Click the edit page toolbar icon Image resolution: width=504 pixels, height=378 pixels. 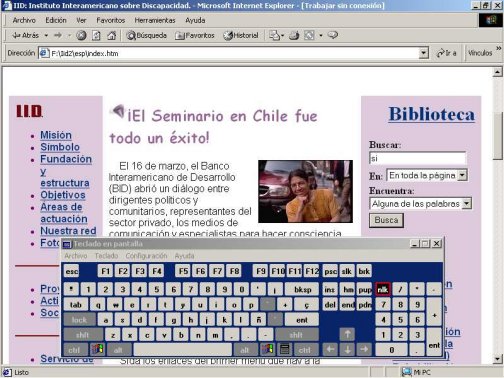[x=309, y=35]
